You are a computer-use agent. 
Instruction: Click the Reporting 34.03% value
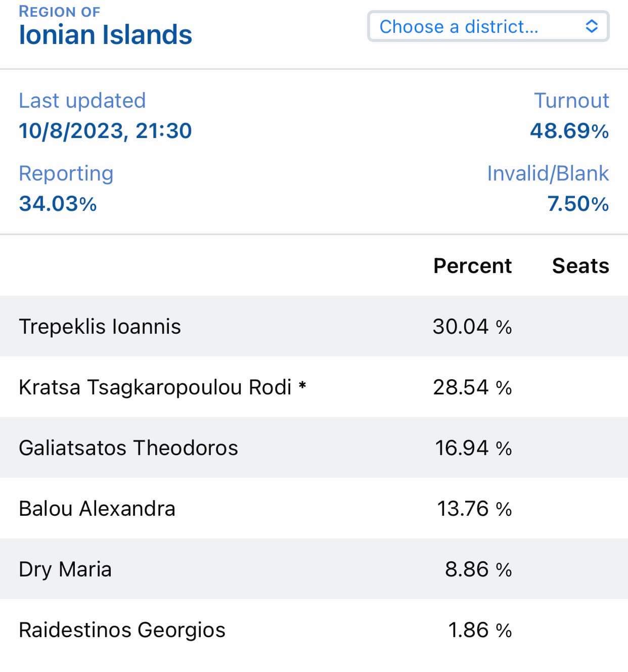(x=58, y=204)
